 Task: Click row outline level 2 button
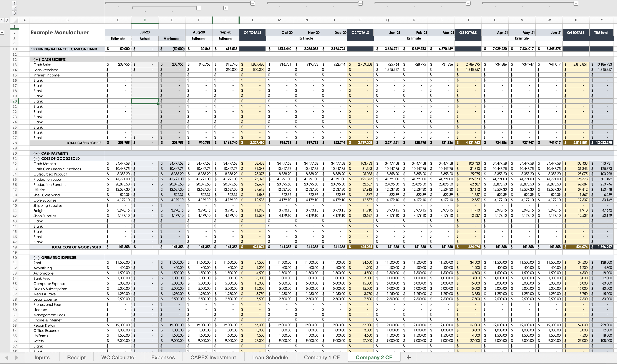pos(7,20)
